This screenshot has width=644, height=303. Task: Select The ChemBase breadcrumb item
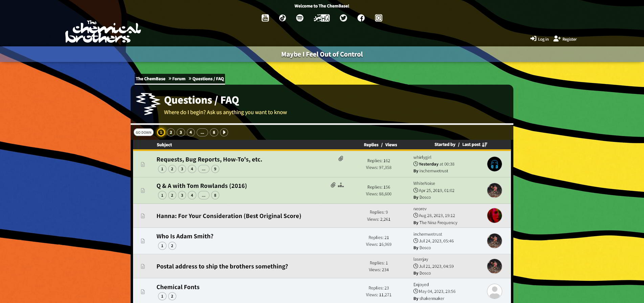click(151, 79)
